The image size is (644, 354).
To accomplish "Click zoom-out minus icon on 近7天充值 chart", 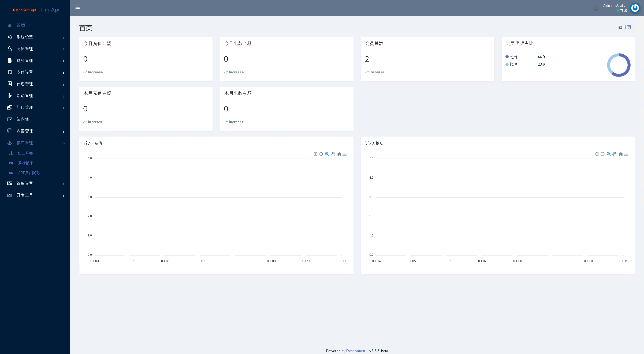I will (x=321, y=154).
